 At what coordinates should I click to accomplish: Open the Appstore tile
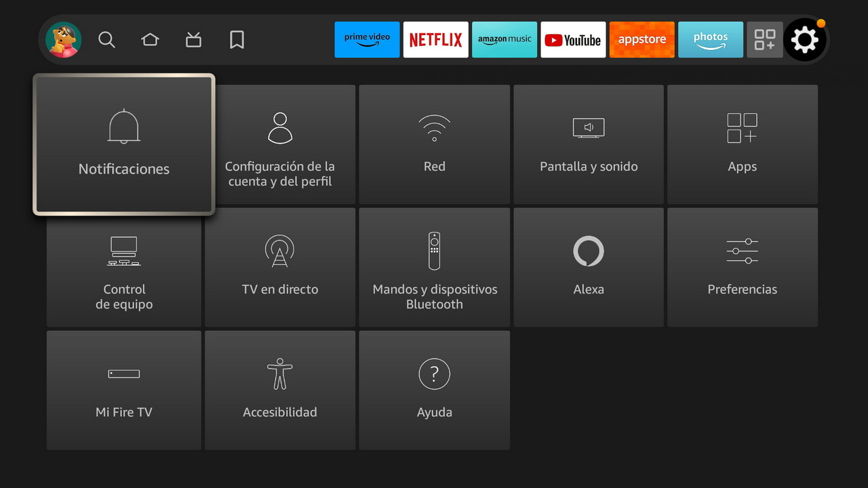pos(642,40)
